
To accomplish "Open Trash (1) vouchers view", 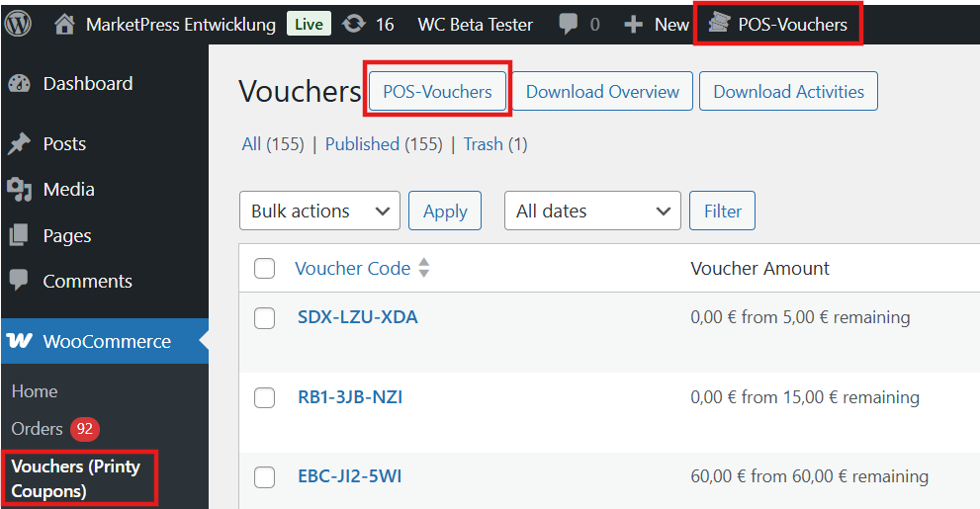I will [x=495, y=144].
